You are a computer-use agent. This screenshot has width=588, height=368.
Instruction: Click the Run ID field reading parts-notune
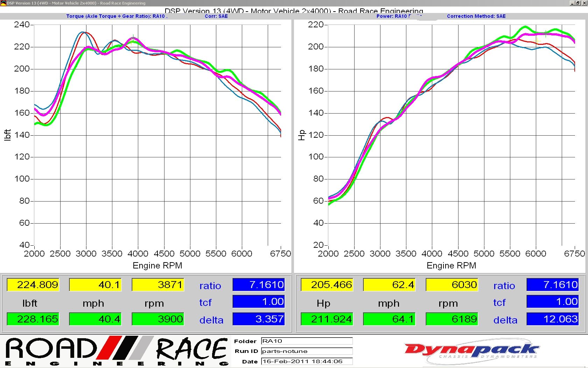click(x=307, y=351)
